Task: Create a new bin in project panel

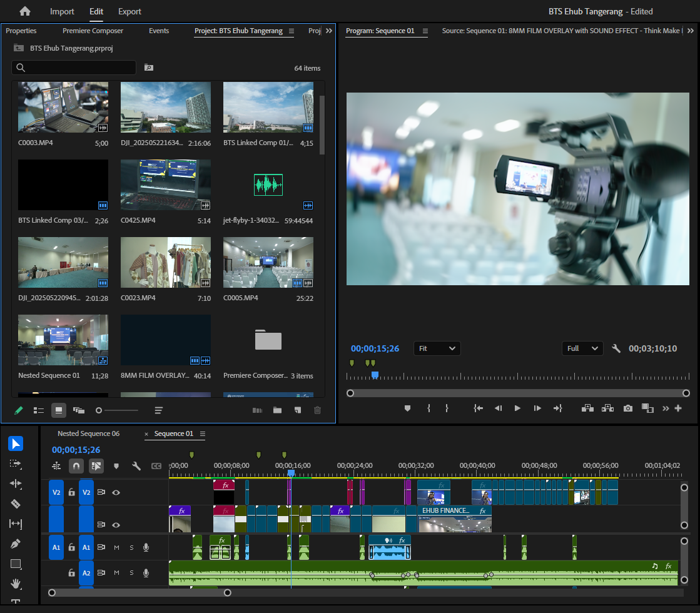Action: (277, 410)
